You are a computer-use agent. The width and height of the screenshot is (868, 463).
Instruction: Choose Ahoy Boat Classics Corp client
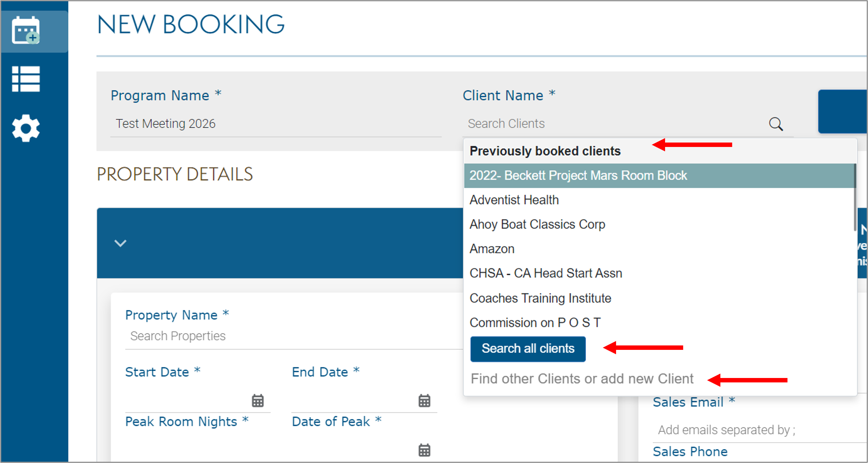(537, 224)
